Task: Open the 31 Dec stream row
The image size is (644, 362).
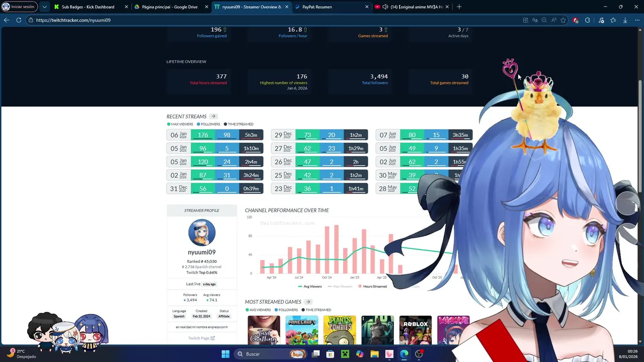Action: 215,189
